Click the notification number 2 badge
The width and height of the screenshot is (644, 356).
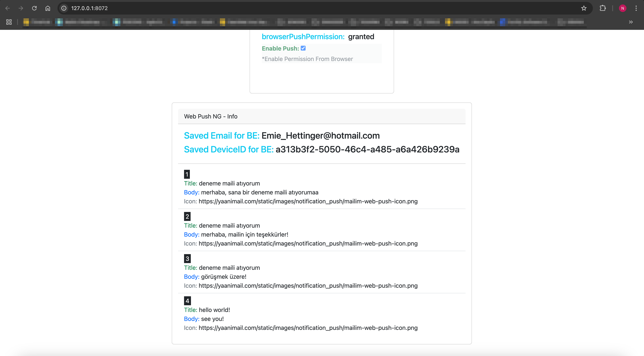(187, 216)
